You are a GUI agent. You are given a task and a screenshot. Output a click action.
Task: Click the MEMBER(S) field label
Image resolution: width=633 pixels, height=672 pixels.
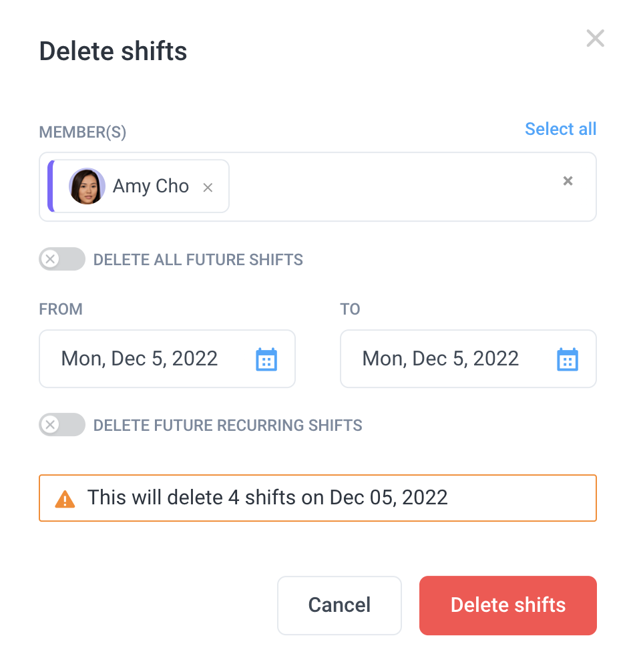[83, 132]
